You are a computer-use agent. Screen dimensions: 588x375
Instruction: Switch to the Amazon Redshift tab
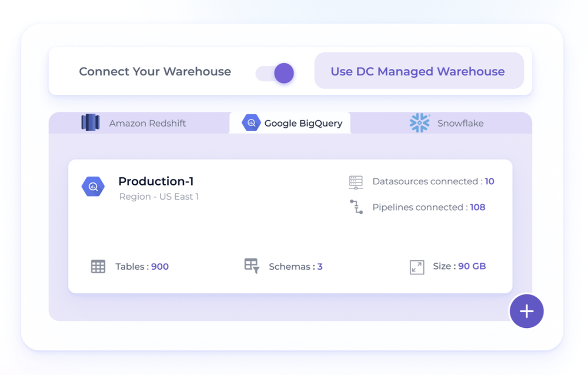point(139,123)
